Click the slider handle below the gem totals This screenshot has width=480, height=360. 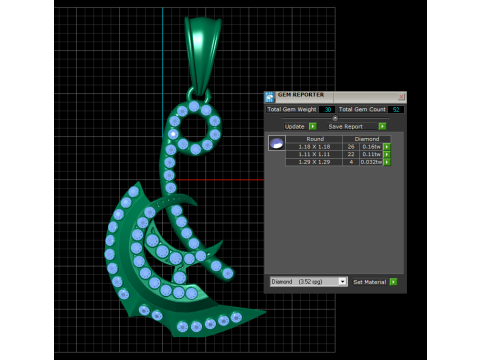click(335, 118)
